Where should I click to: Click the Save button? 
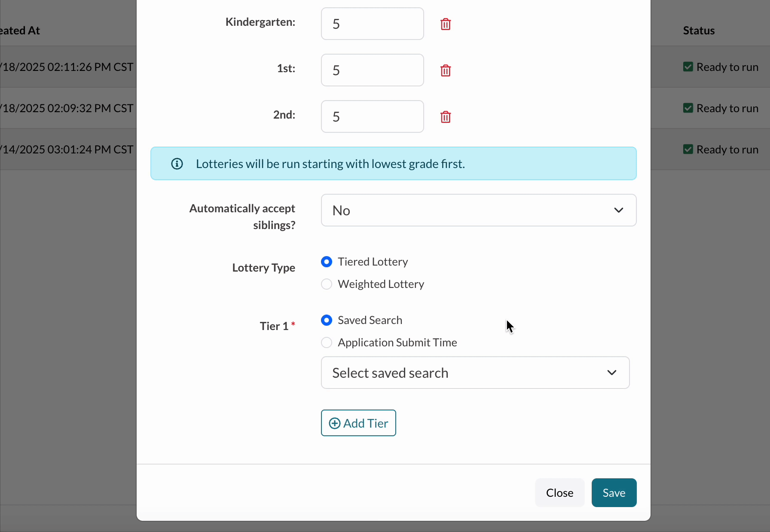coord(614,492)
